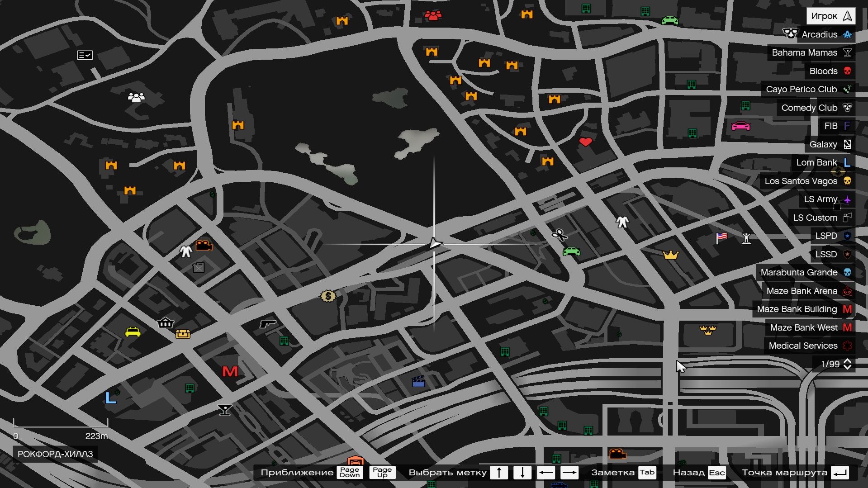The width and height of the screenshot is (868, 488).
Task: Click the Enter key for Точка маршрута
Action: [x=840, y=473]
